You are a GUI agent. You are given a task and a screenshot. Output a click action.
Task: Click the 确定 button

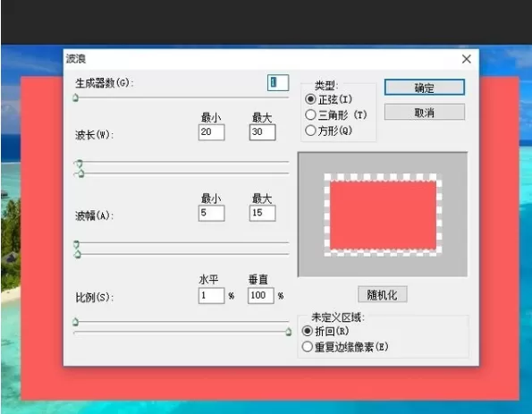(x=425, y=88)
